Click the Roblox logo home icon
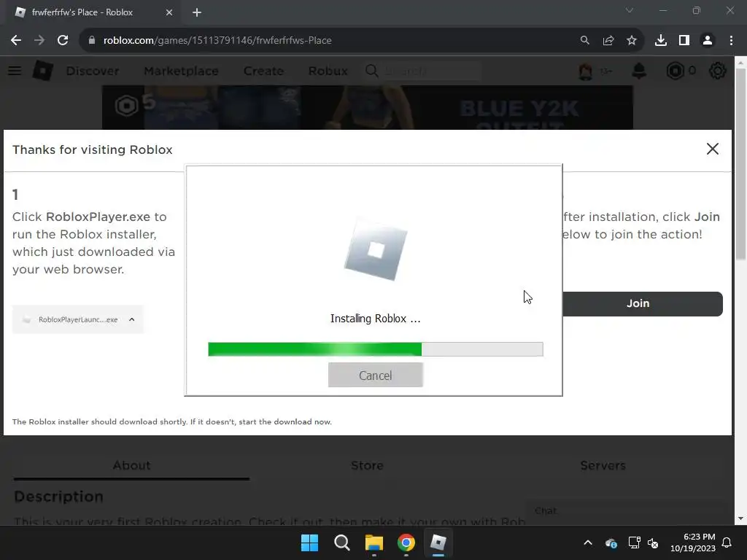This screenshot has height=560, width=747. [43, 71]
